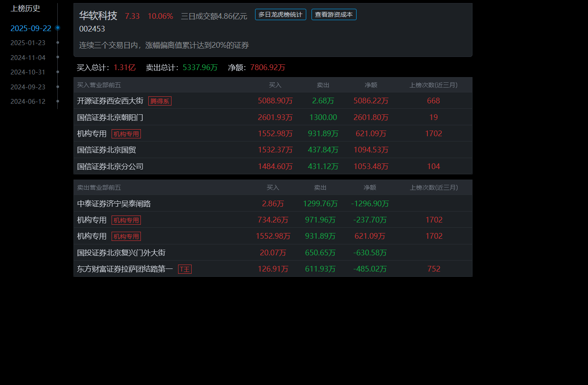Image resolution: width=588 pixels, height=385 pixels.
Task: Open the 多日龙虎榜统计 button
Action: click(280, 14)
